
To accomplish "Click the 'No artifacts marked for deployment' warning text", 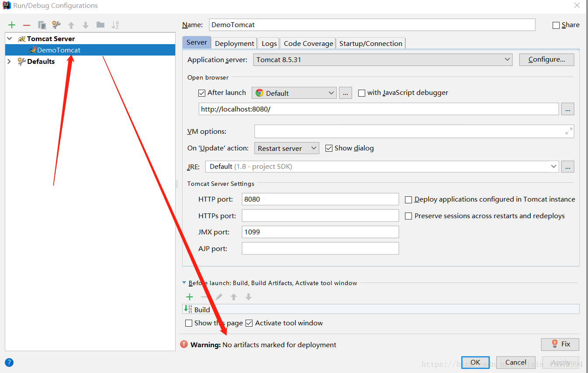I will (x=280, y=345).
